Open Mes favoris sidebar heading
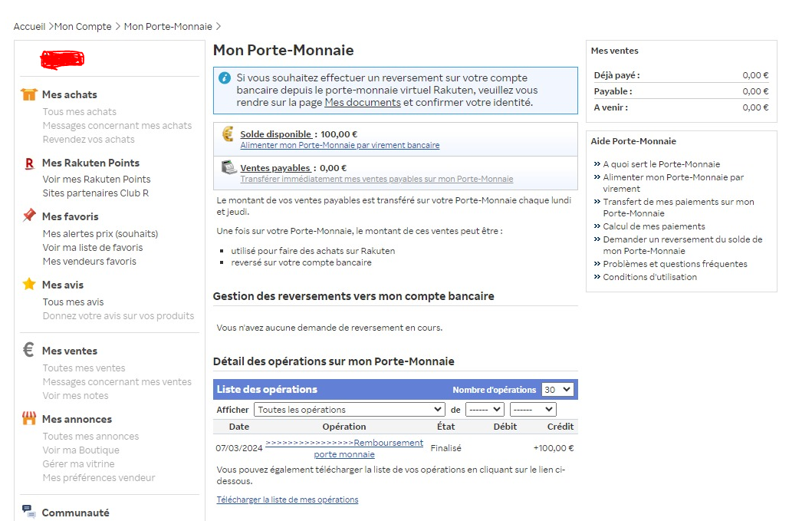The height and width of the screenshot is (521, 812). point(70,216)
